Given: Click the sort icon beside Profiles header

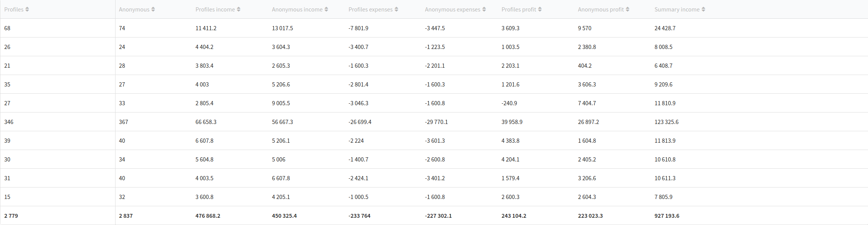Looking at the screenshot, I should tap(27, 10).
